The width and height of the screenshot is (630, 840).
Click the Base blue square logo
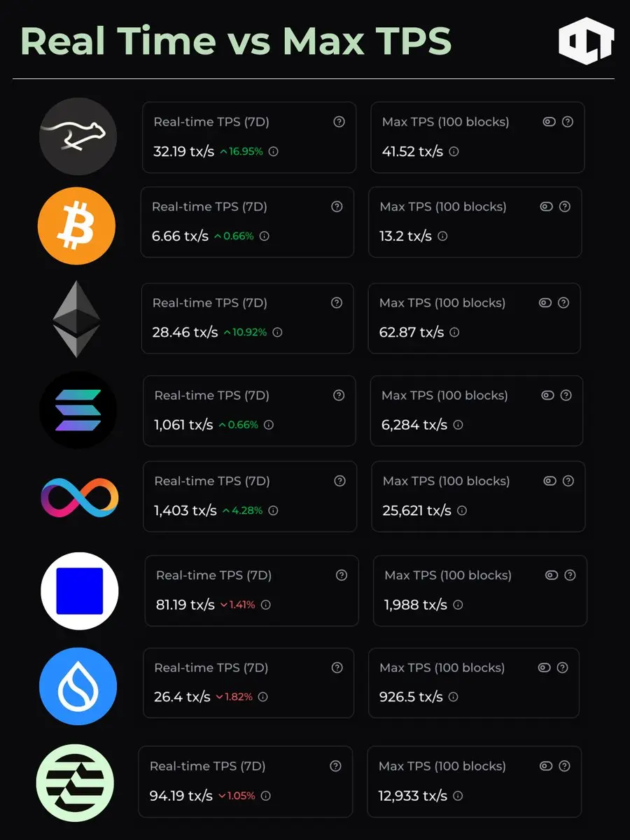point(79,591)
